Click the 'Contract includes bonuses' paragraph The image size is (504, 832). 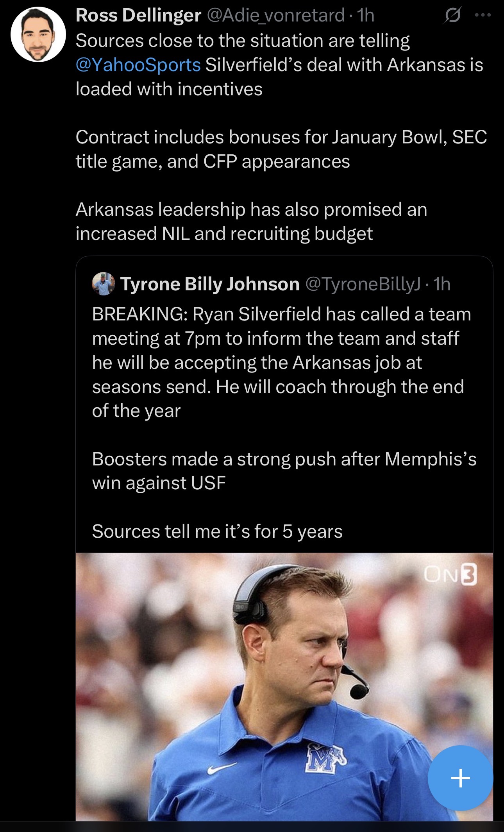281,149
